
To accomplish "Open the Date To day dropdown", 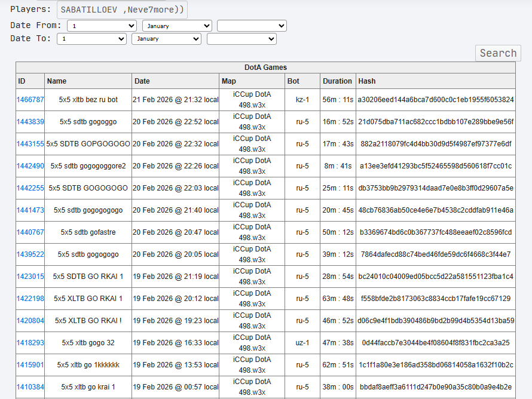I will (x=91, y=39).
